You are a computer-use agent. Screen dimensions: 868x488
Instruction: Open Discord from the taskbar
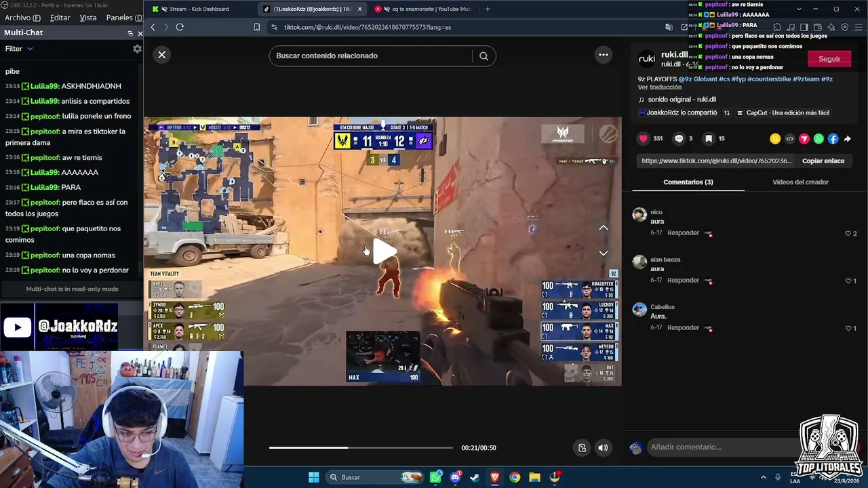click(455, 477)
